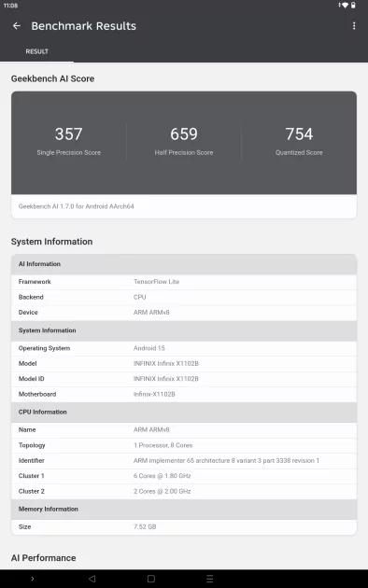Select the Model INFINIX Infinix X1102B value
The image size is (368, 588).
pos(166,363)
